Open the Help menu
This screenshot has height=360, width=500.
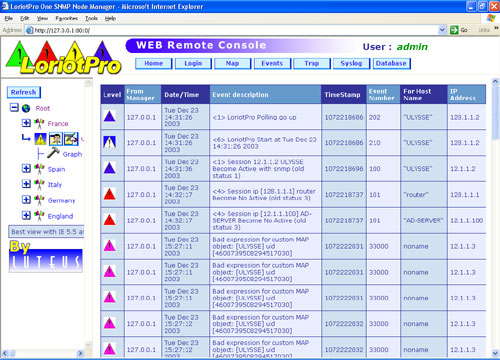pos(110,18)
